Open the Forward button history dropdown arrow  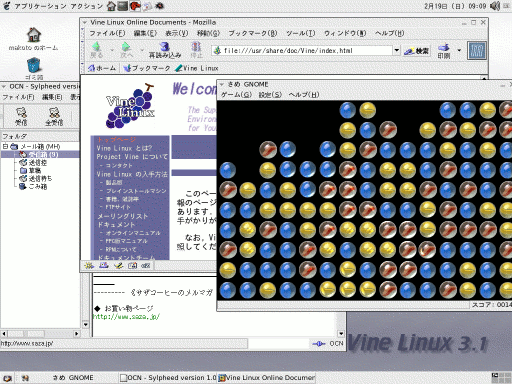coord(142,50)
